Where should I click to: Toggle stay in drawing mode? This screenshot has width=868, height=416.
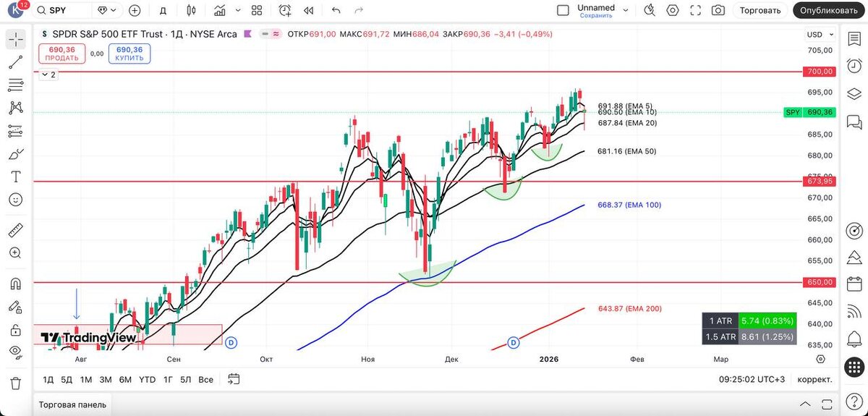[16, 306]
